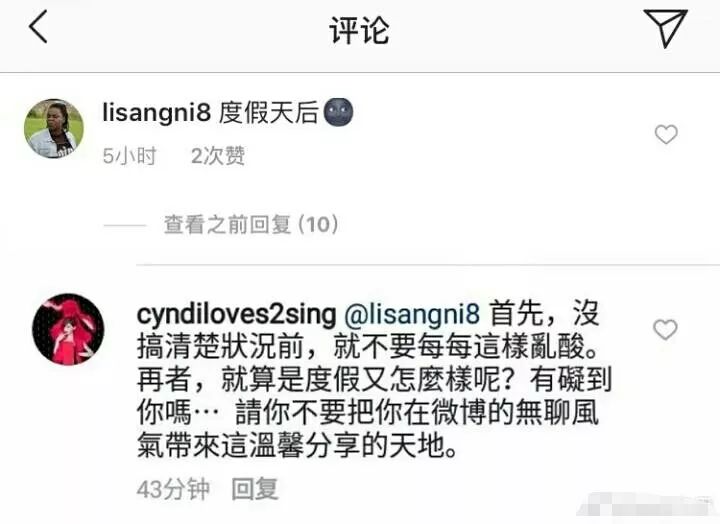Go back using the left chevron arrow
720x524 pixels.
click(x=38, y=27)
